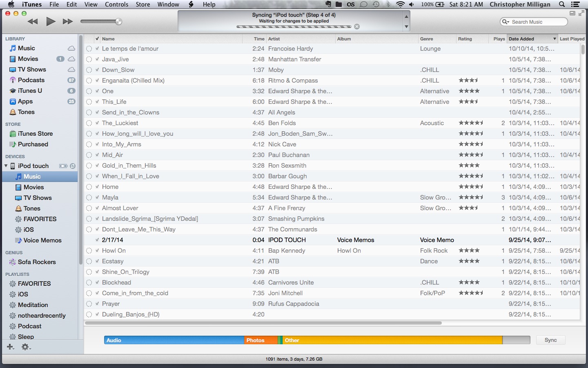Image resolution: width=588 pixels, height=368 pixels.
Task: Click the Sync button
Action: click(550, 340)
